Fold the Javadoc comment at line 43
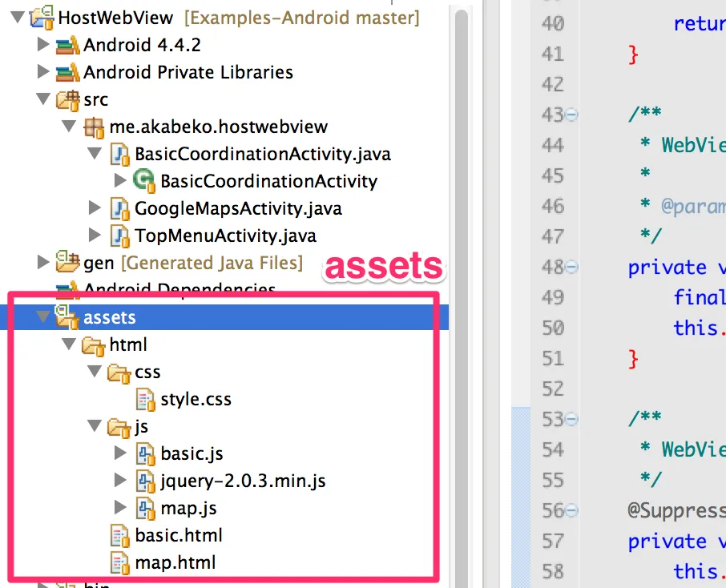726x588 pixels. tap(571, 115)
